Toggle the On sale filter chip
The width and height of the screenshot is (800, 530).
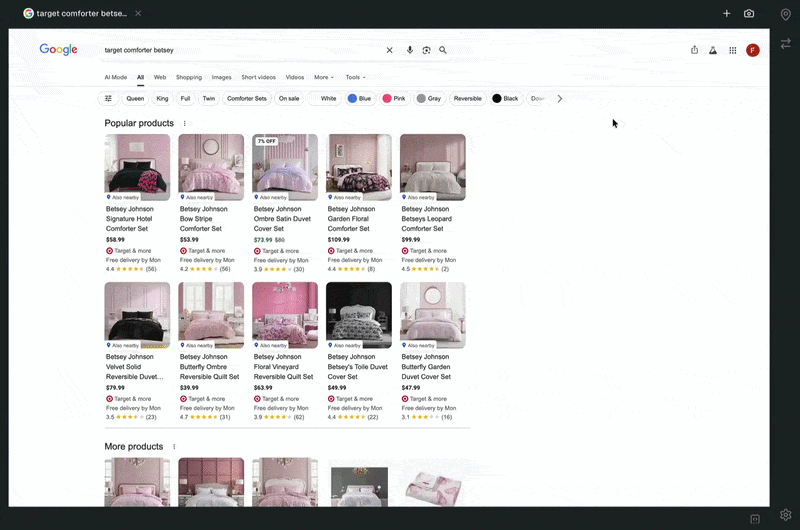[289, 98]
